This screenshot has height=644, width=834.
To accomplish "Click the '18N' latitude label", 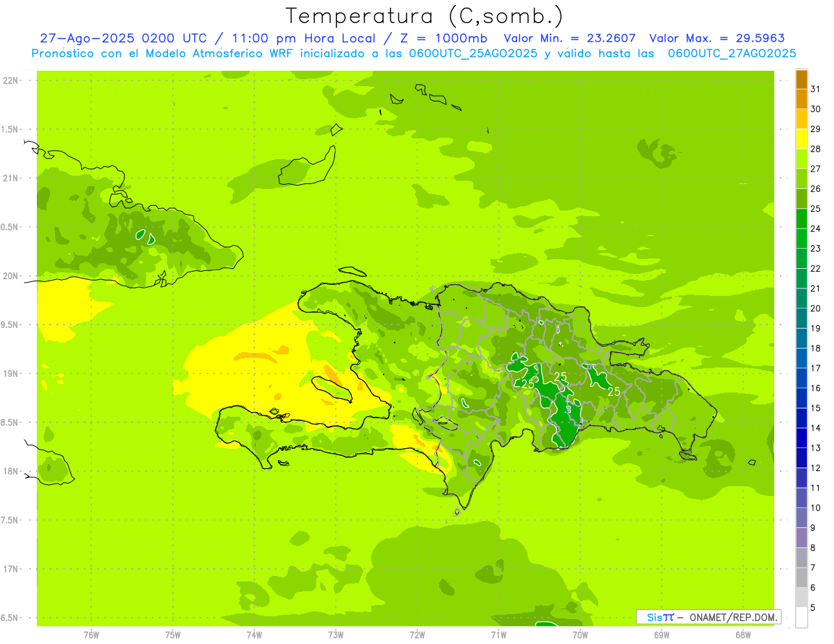I will click(10, 472).
